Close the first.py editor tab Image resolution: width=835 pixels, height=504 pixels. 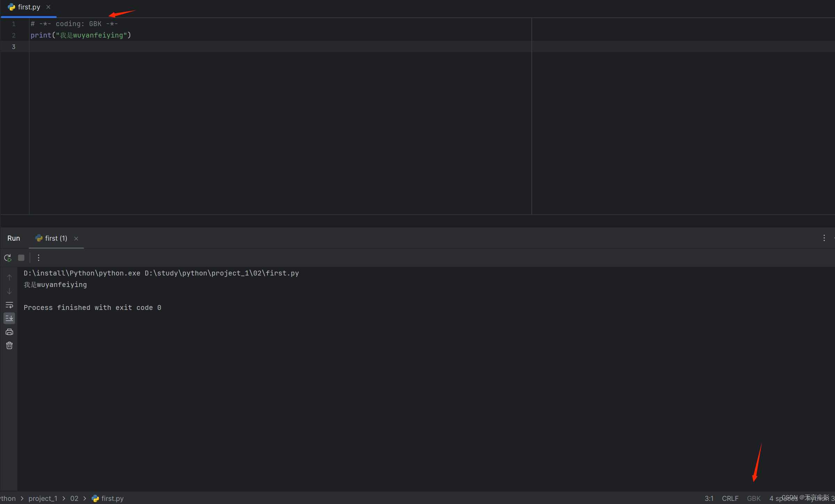pos(48,7)
